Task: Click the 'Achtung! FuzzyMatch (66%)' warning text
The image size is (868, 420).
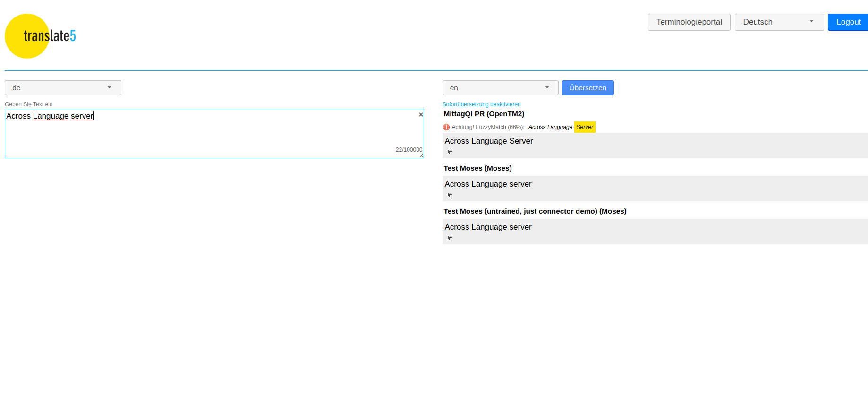Action: coord(488,127)
